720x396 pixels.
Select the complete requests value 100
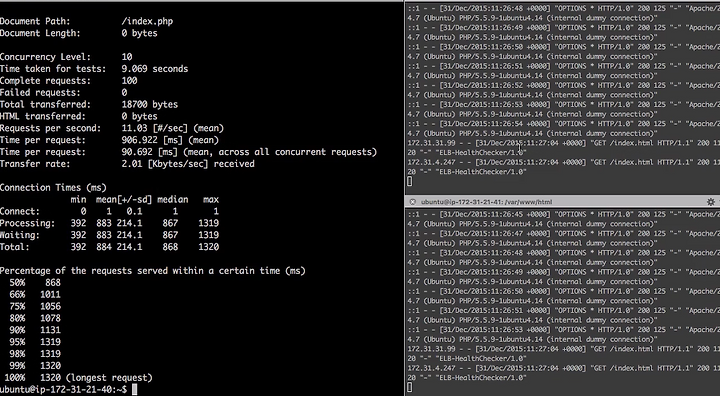129,81
